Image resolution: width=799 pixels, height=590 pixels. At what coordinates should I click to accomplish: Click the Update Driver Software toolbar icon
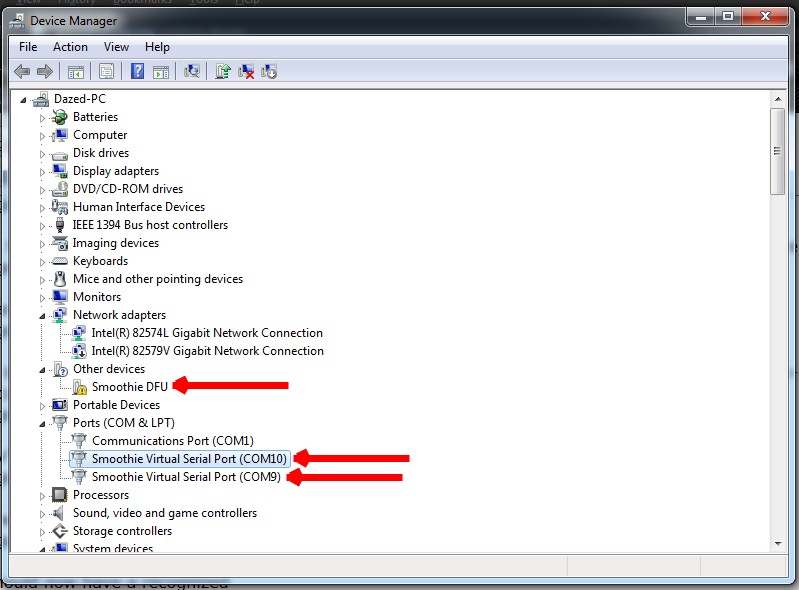pos(223,71)
